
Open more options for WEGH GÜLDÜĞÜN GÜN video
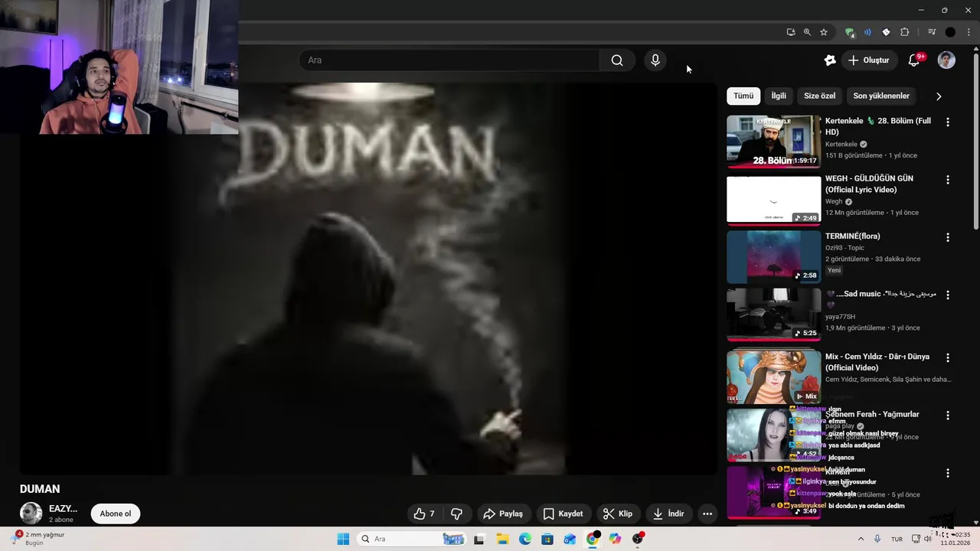(x=948, y=180)
